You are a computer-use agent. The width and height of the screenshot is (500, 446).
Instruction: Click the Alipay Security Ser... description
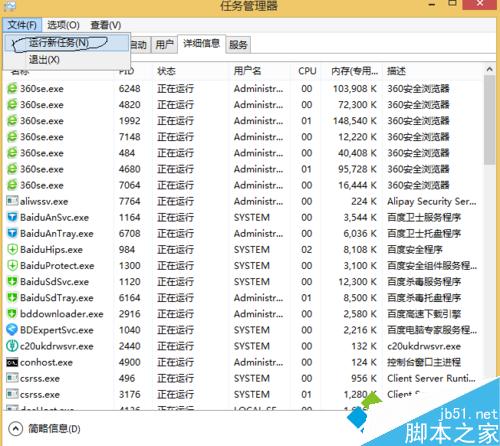[x=432, y=201]
